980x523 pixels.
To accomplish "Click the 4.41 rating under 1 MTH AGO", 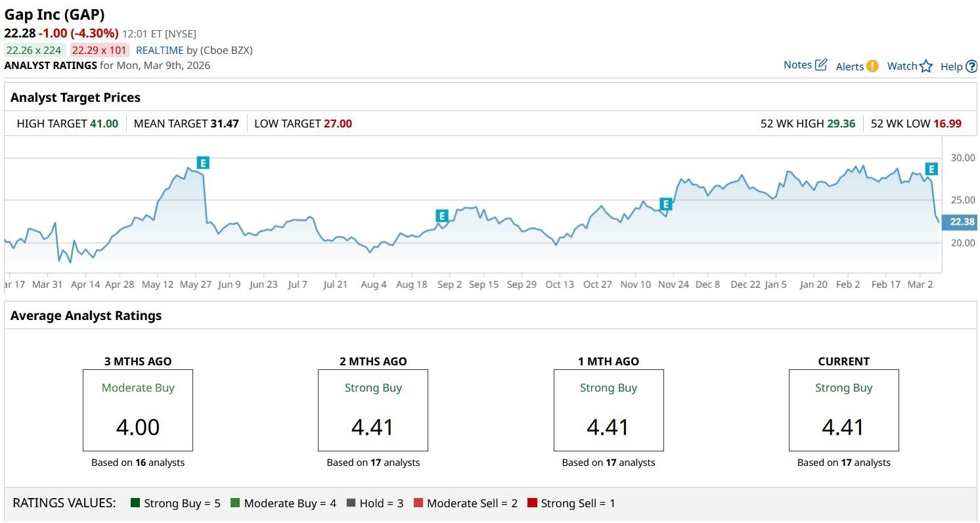I will click(608, 427).
